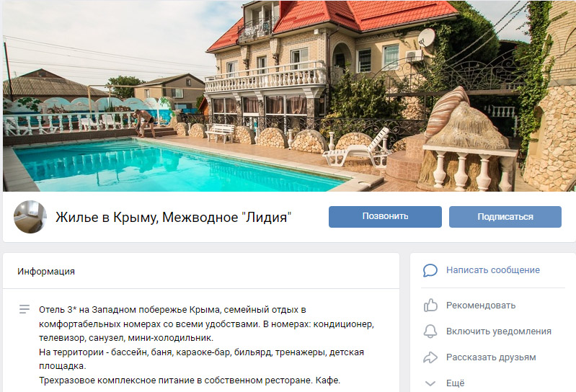This screenshot has height=392, width=576.
Task: Open the Ещё menu label
Action: [x=455, y=383]
